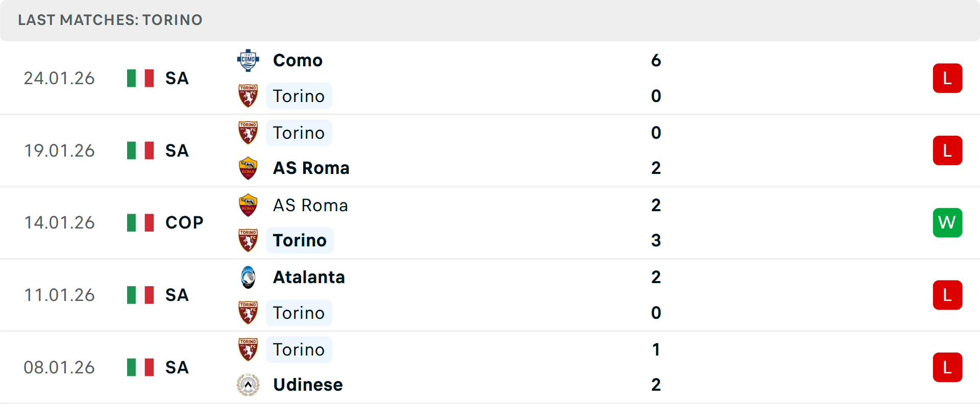Open the Atalanta team name link

tap(309, 277)
